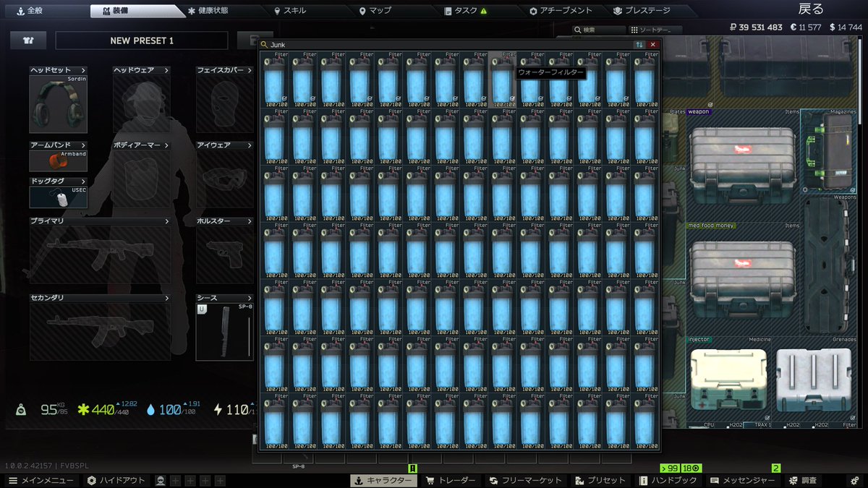Click the green health value 440

coord(103,410)
